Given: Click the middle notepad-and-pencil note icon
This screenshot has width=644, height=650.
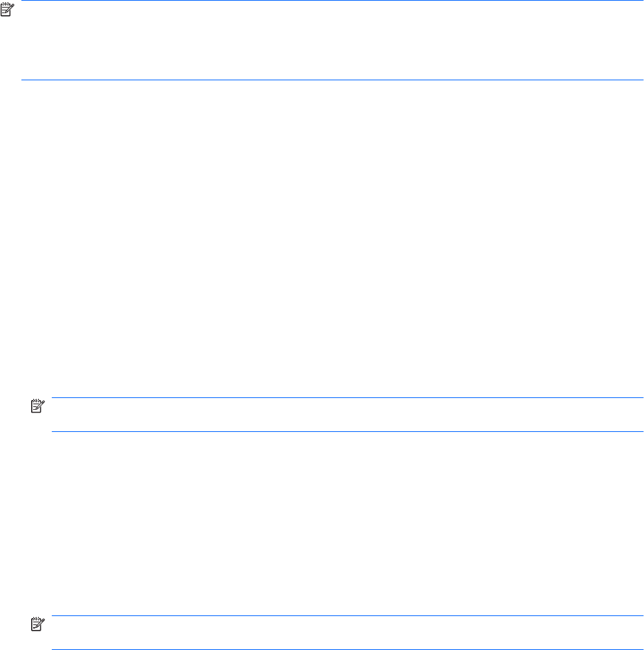Looking at the screenshot, I should (37, 406).
